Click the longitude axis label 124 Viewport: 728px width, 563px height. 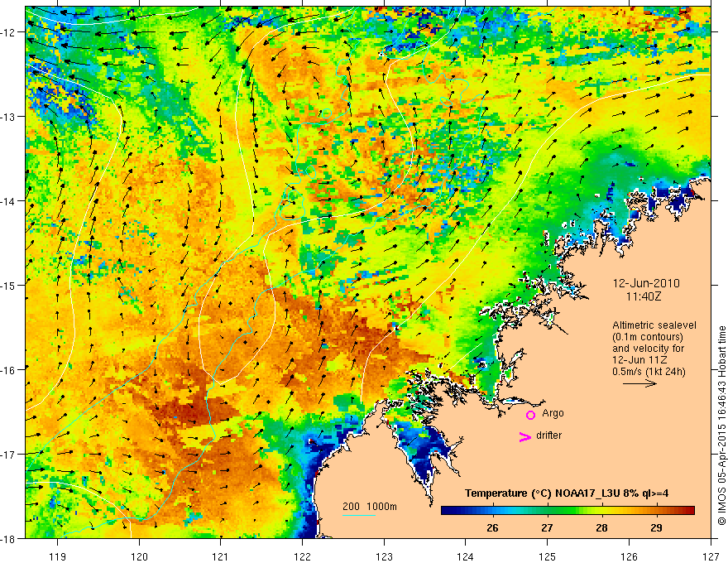[x=466, y=556]
